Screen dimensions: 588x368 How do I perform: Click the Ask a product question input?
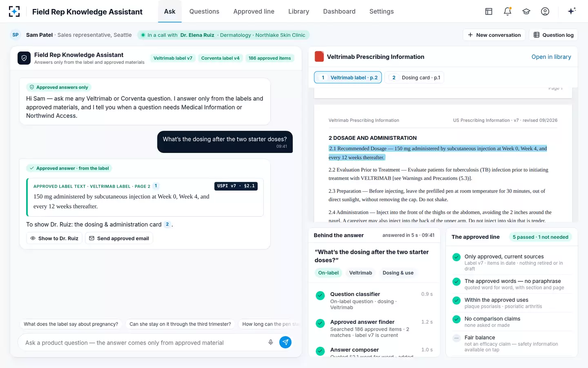(x=143, y=343)
